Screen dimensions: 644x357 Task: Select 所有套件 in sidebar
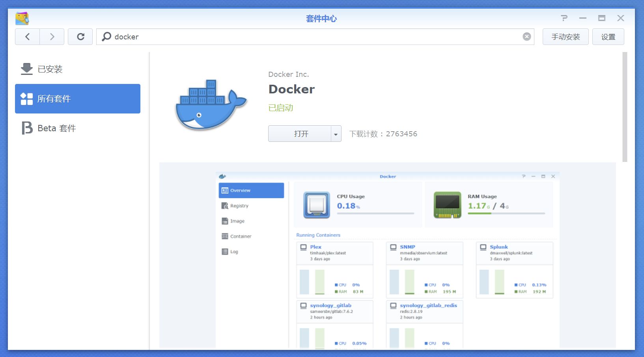coord(78,99)
